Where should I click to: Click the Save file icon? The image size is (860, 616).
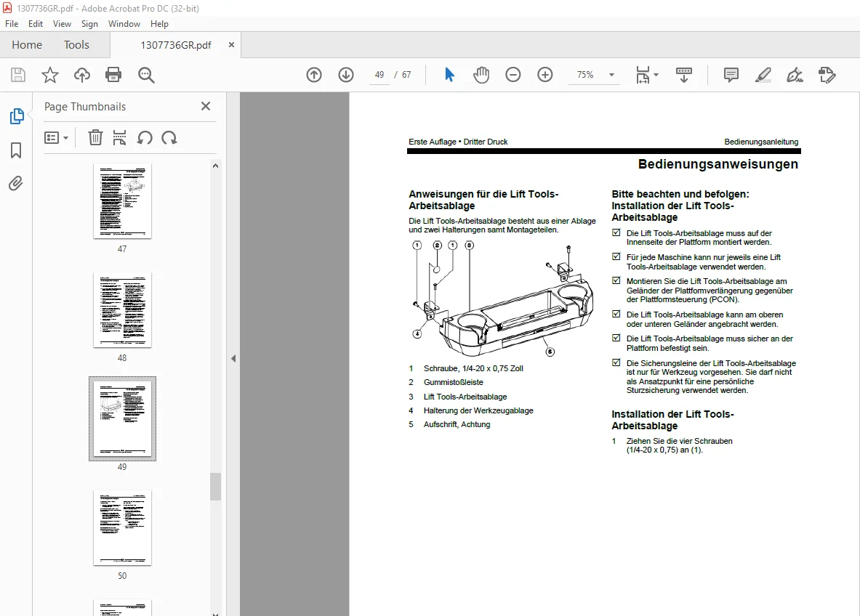[18, 75]
